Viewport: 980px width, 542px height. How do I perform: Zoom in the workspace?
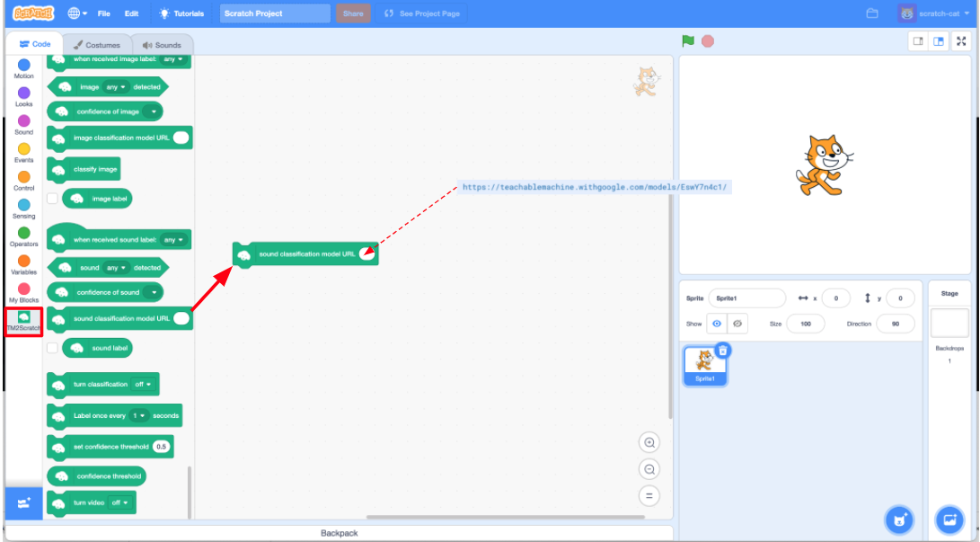[x=649, y=442]
